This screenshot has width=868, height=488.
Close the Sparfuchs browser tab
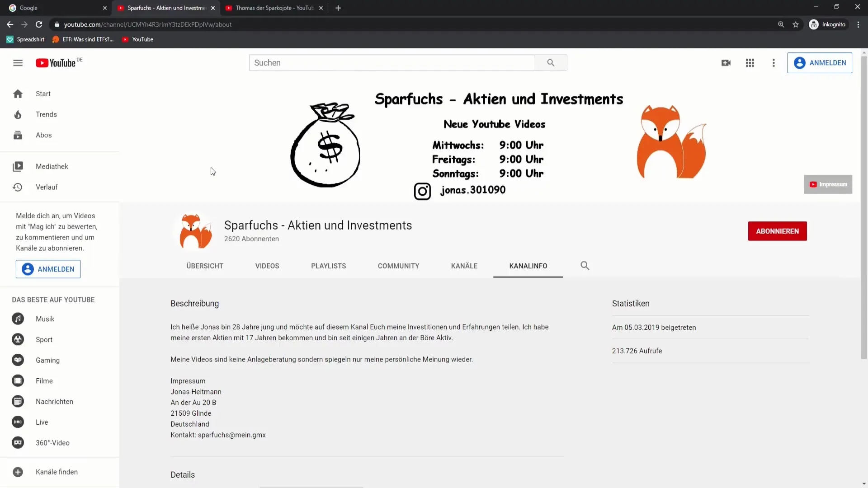213,8
